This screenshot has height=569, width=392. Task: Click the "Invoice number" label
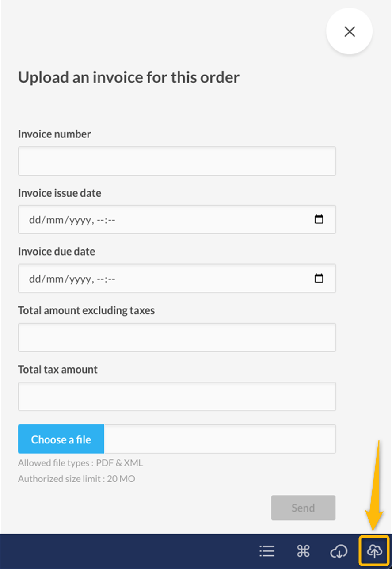point(54,134)
